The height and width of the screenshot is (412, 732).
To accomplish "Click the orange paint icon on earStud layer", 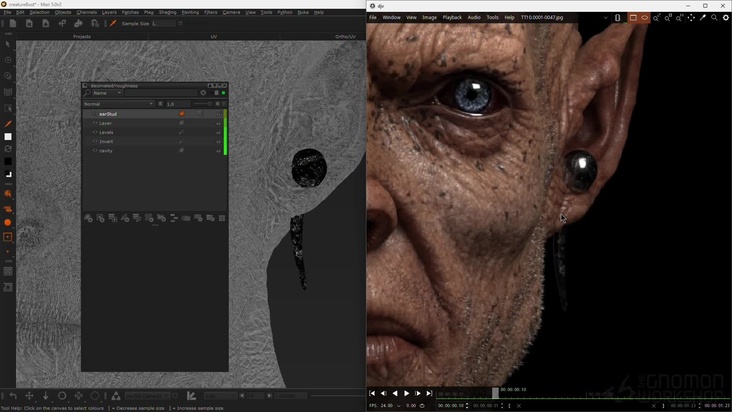I will (x=182, y=114).
